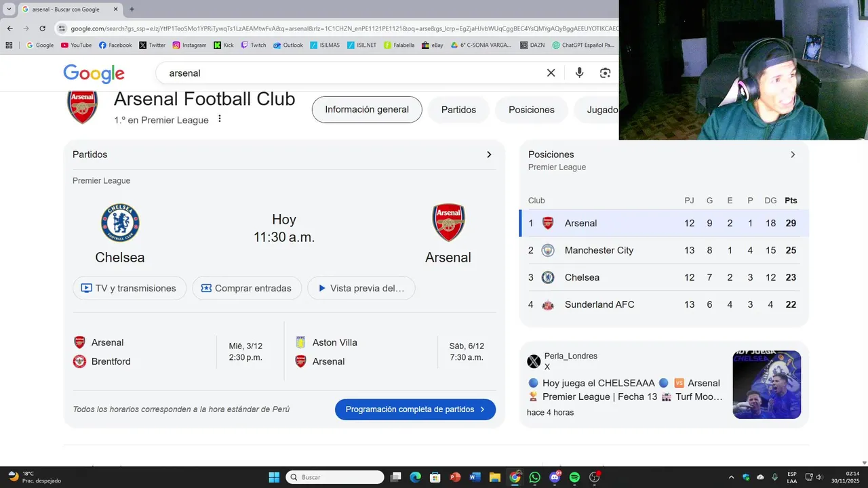This screenshot has height=488, width=868.
Task: Click the 'hace 4 horas' post timestamp
Action: [x=550, y=412]
